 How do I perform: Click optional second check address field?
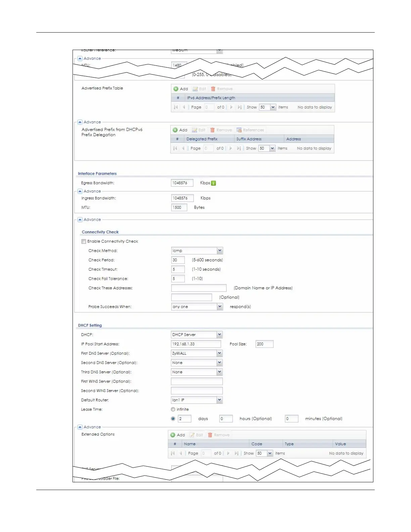(192, 297)
